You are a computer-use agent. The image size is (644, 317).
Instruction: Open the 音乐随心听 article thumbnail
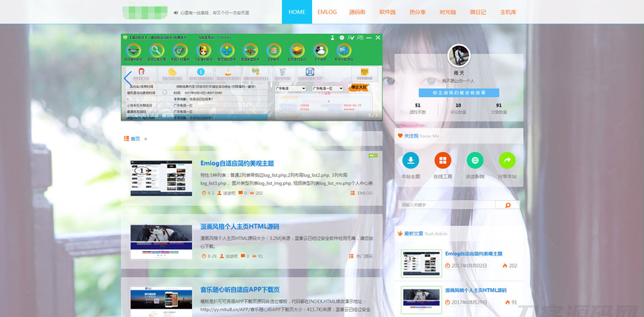click(161, 301)
